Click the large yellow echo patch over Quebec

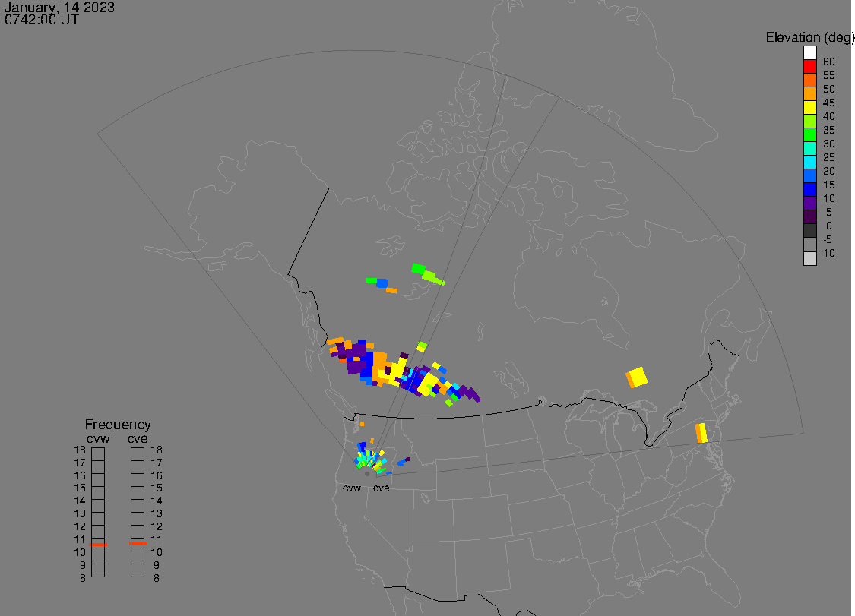[638, 377]
